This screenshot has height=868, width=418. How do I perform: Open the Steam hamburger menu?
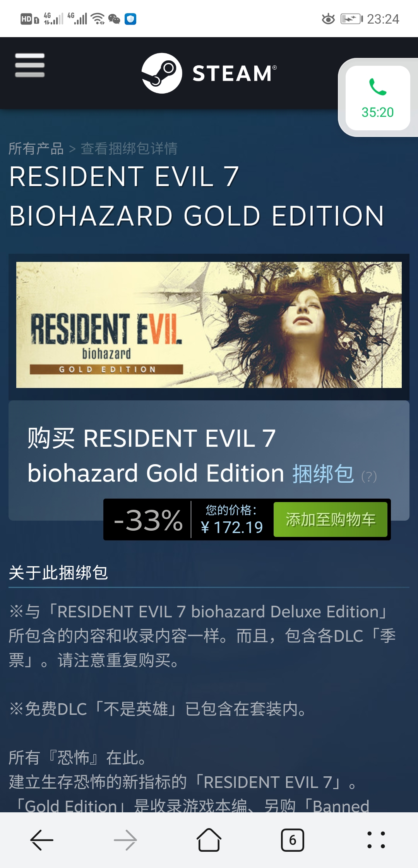tap(30, 65)
